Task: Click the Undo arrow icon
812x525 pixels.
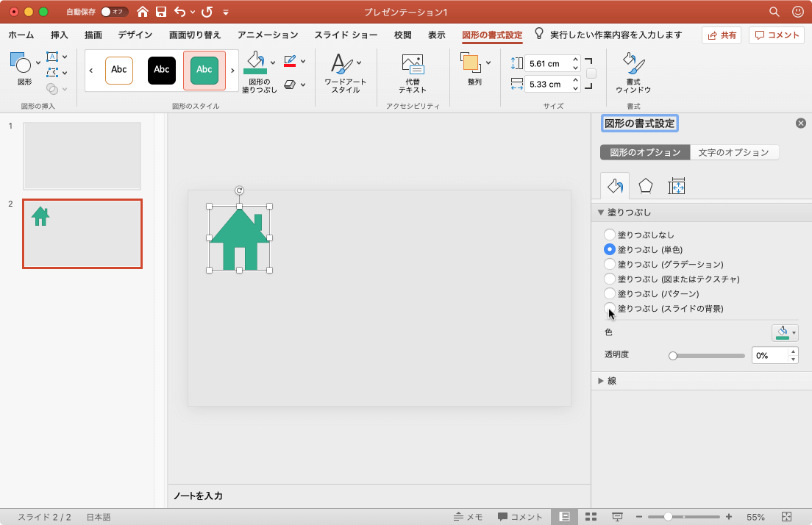Action: tap(180, 12)
